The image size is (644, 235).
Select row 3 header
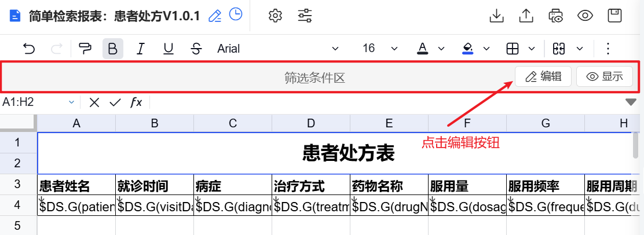19,184
